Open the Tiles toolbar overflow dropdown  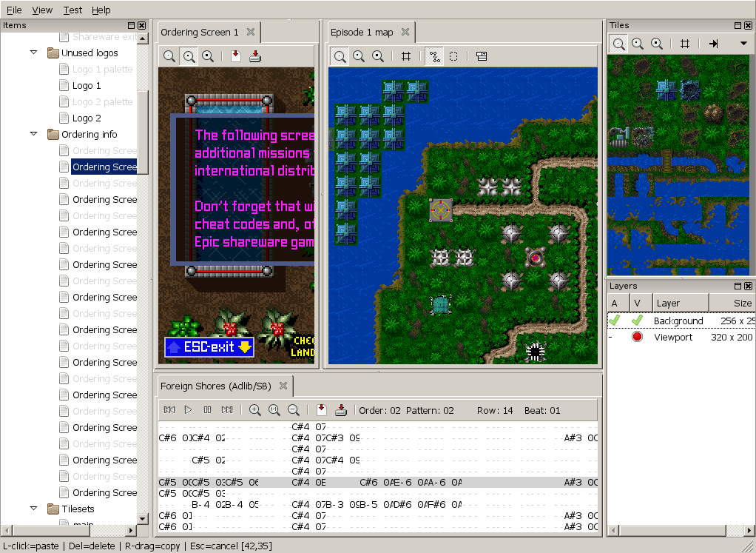(743, 44)
